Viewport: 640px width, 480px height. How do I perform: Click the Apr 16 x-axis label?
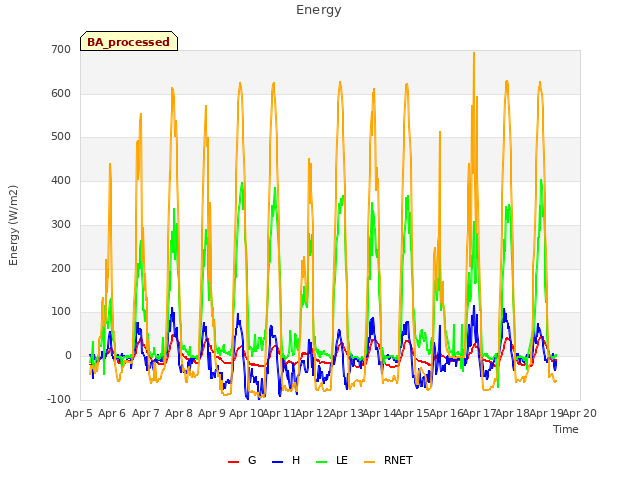tap(446, 413)
